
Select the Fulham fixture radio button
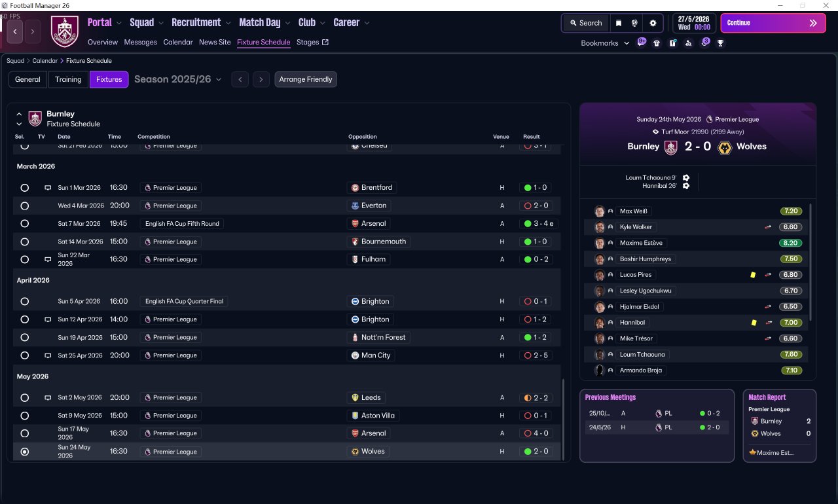[x=25, y=259]
